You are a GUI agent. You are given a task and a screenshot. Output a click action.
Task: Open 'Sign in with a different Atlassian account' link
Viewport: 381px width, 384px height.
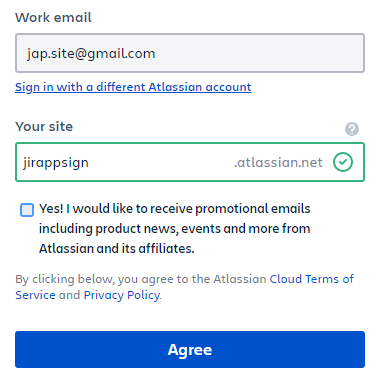[133, 87]
